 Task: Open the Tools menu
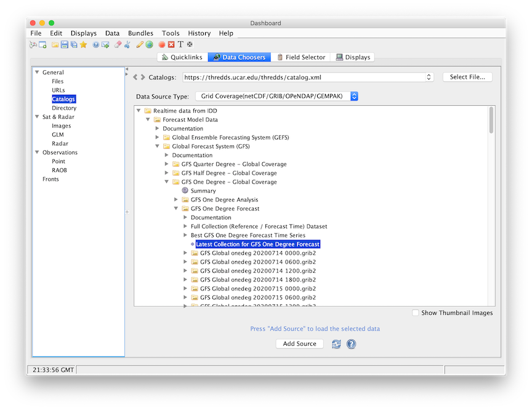point(171,33)
